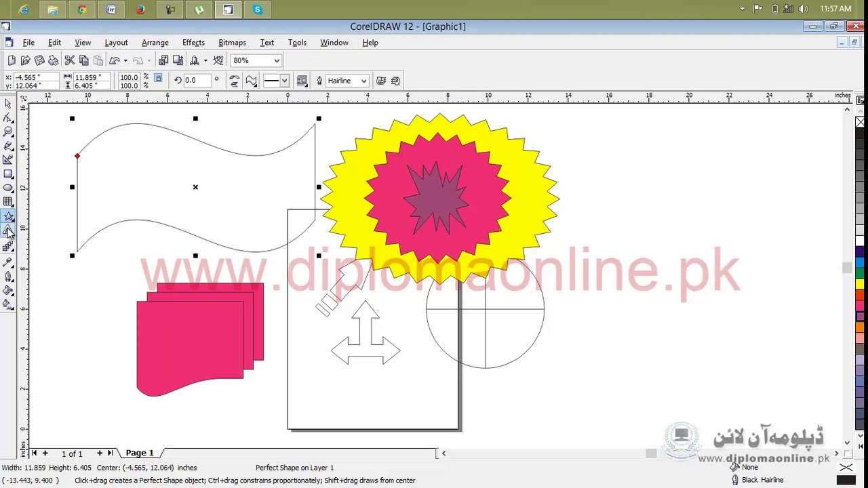Expand the undo history dropdown arrow
The image size is (868, 488).
tap(125, 60)
